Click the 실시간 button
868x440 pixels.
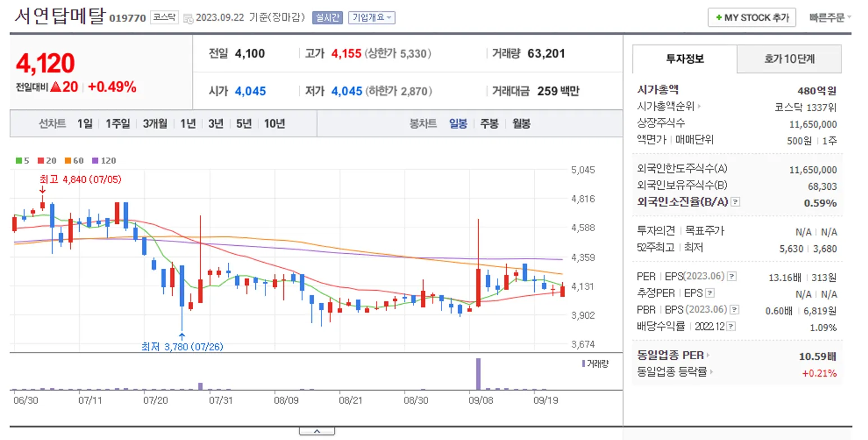pyautogui.click(x=328, y=17)
